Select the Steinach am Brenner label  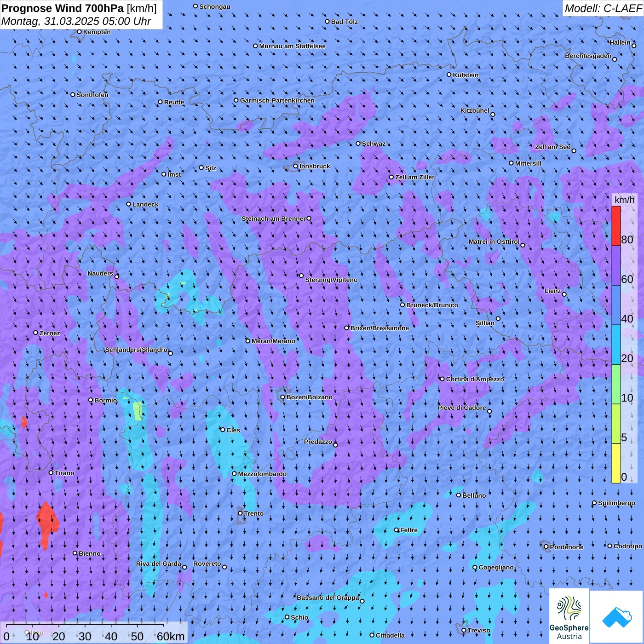click(x=273, y=218)
